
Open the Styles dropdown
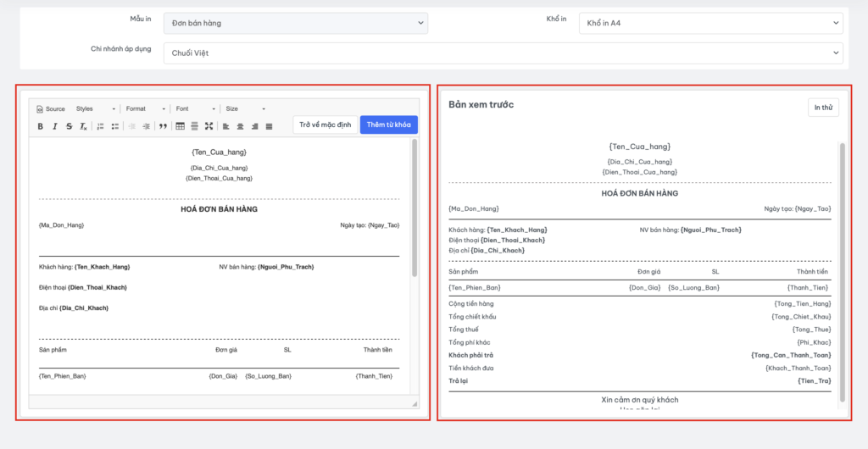95,108
